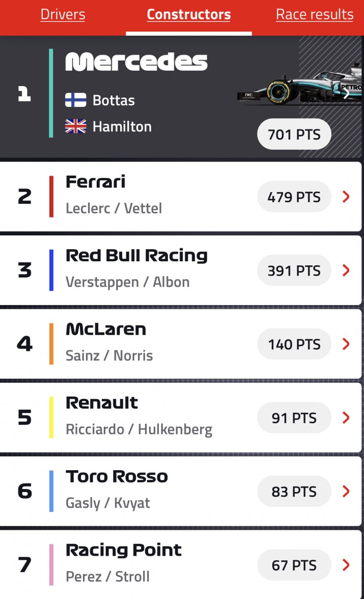The width and height of the screenshot is (364, 599).
Task: Expand Ferrari row with red chevron
Action: [x=346, y=197]
